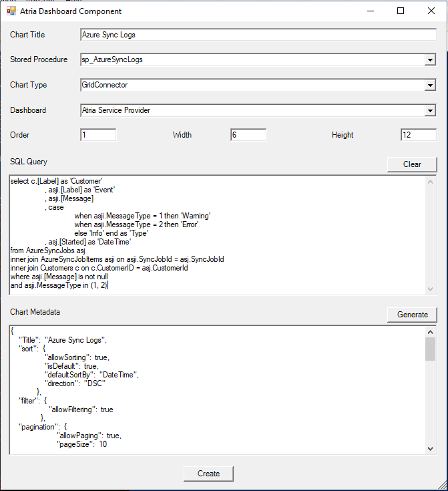Screen dimensions: 448x491
Task: Expand the Chart Type combo box
Action: (430, 86)
